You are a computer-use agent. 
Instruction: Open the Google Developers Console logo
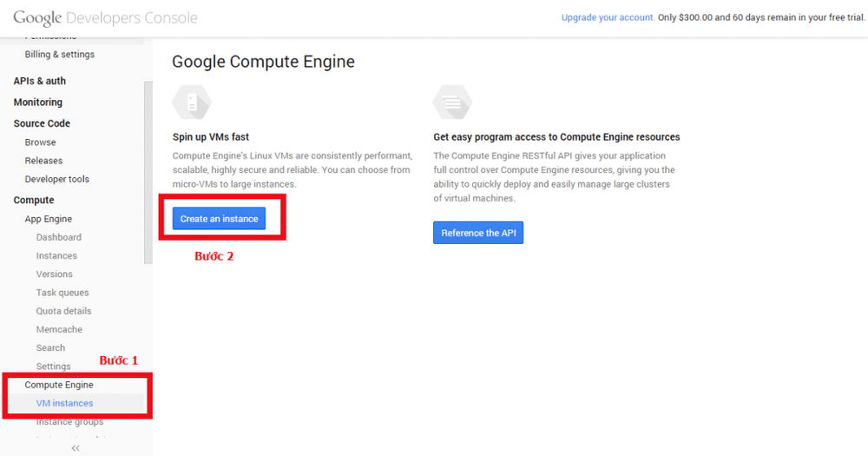coord(105,17)
